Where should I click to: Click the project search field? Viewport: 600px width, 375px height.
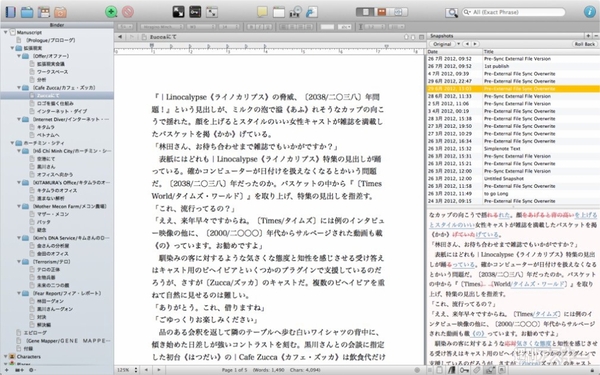coord(514,12)
